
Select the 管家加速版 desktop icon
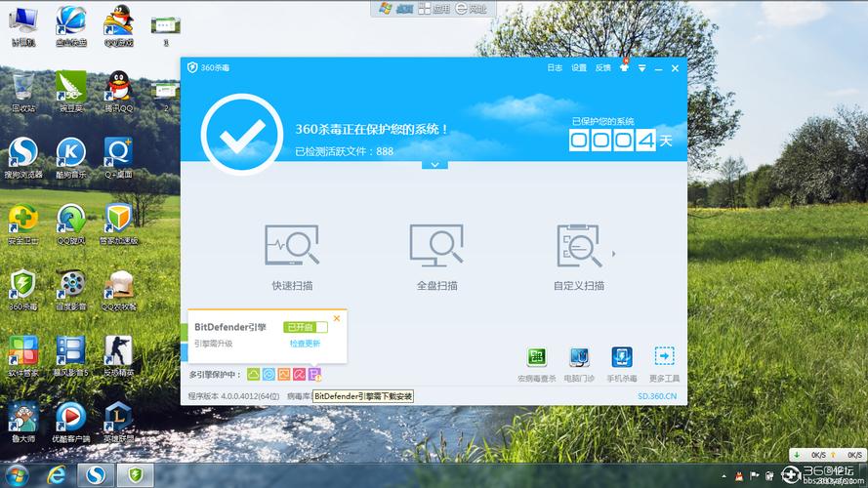pos(118,224)
